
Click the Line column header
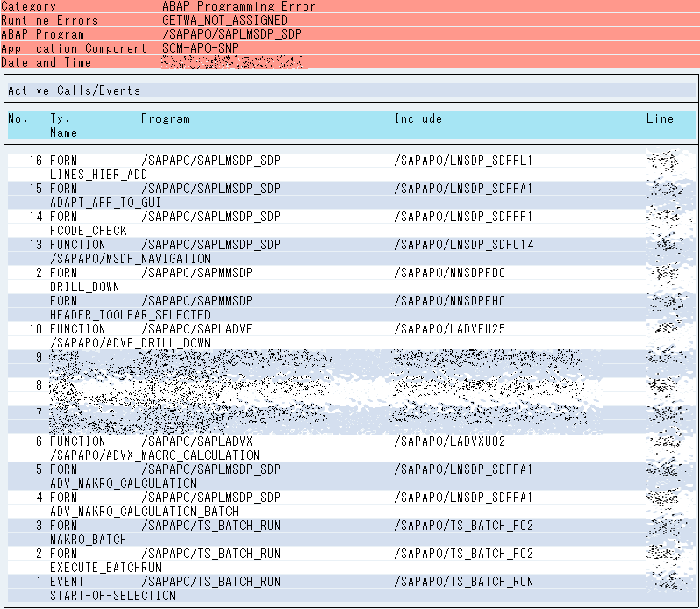pyautogui.click(x=660, y=118)
